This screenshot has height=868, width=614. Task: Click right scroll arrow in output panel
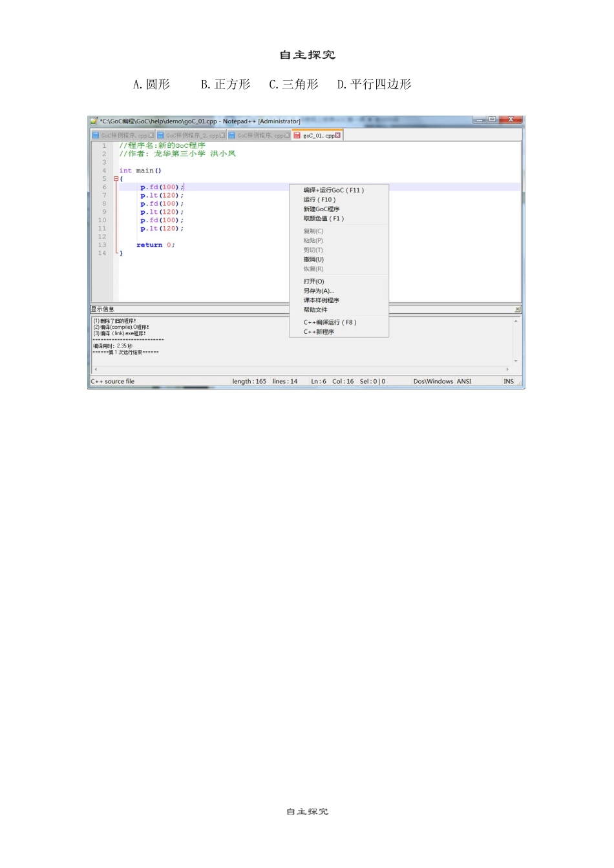pyautogui.click(x=507, y=369)
